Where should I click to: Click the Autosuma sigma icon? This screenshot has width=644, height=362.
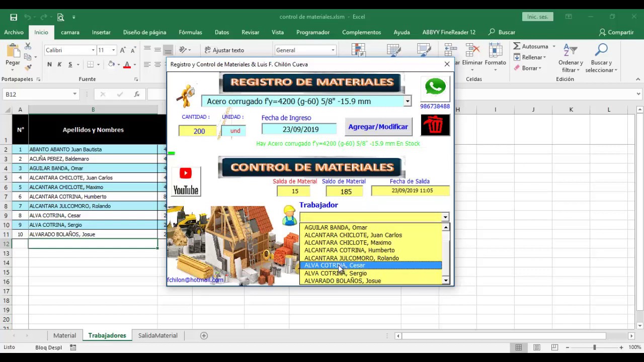tap(517, 46)
